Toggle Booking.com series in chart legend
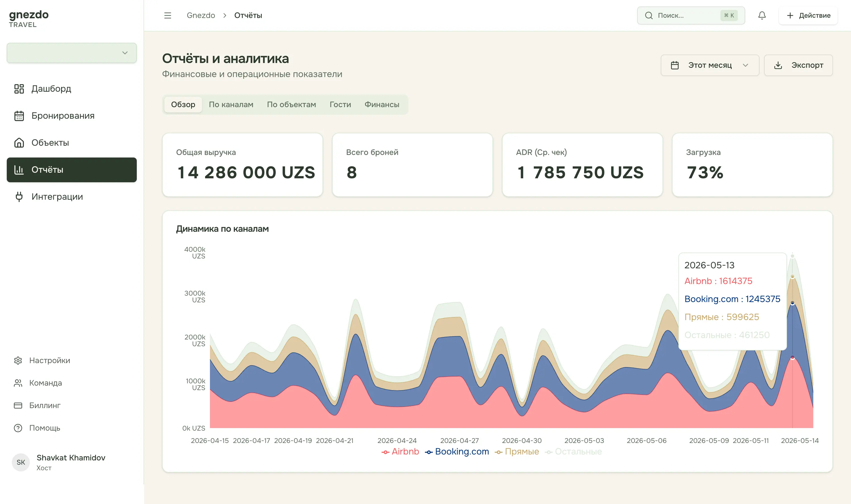 (x=456, y=451)
